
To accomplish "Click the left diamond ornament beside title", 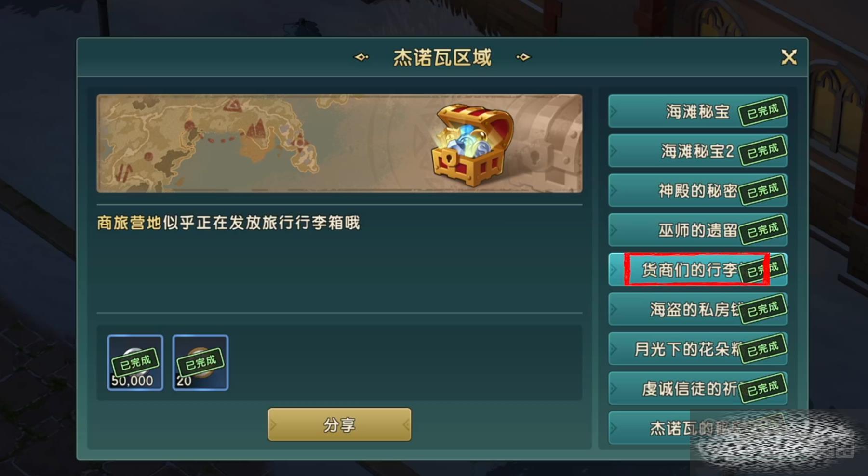I will click(x=361, y=57).
